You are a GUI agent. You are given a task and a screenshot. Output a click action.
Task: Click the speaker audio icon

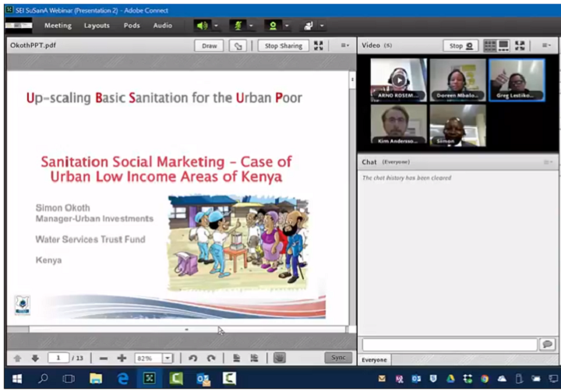pyautogui.click(x=201, y=26)
